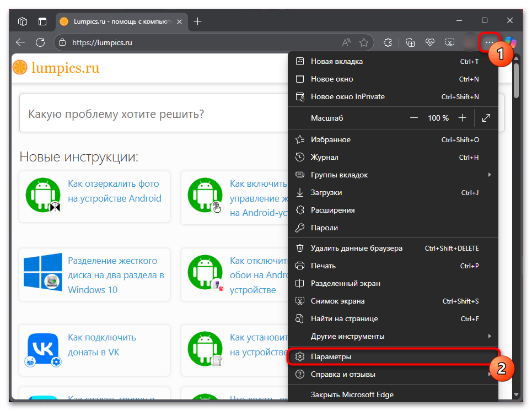Image resolution: width=532 pixels, height=411 pixels.
Task: Click the Back arrow in toolbar
Action: point(20,42)
